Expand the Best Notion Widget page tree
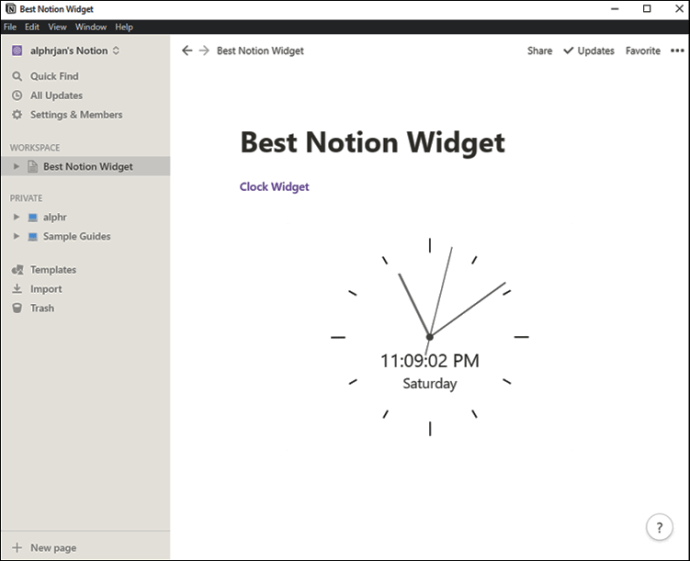The height and width of the screenshot is (561, 690). (16, 166)
